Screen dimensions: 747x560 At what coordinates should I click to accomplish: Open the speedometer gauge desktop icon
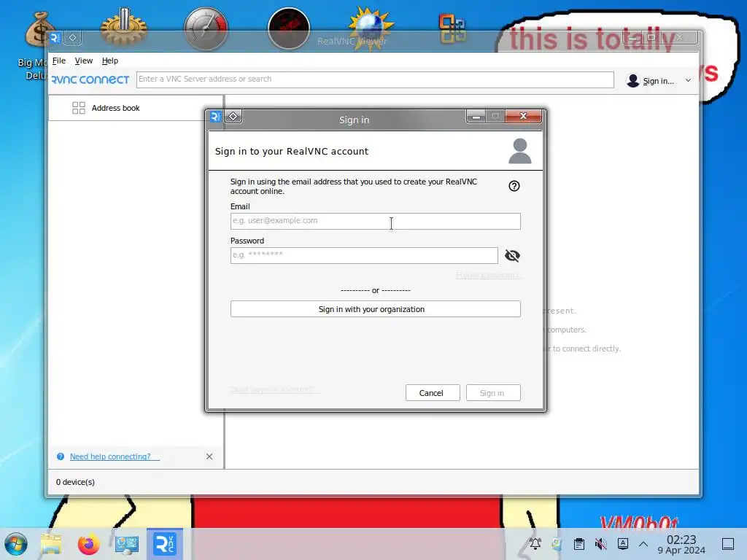[x=206, y=28]
